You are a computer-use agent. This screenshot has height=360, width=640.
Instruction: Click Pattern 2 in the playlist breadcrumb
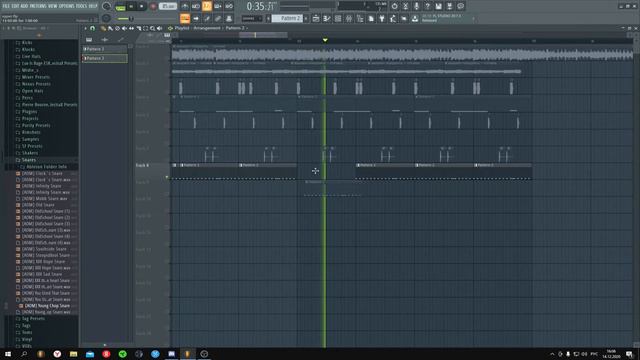(x=235, y=28)
